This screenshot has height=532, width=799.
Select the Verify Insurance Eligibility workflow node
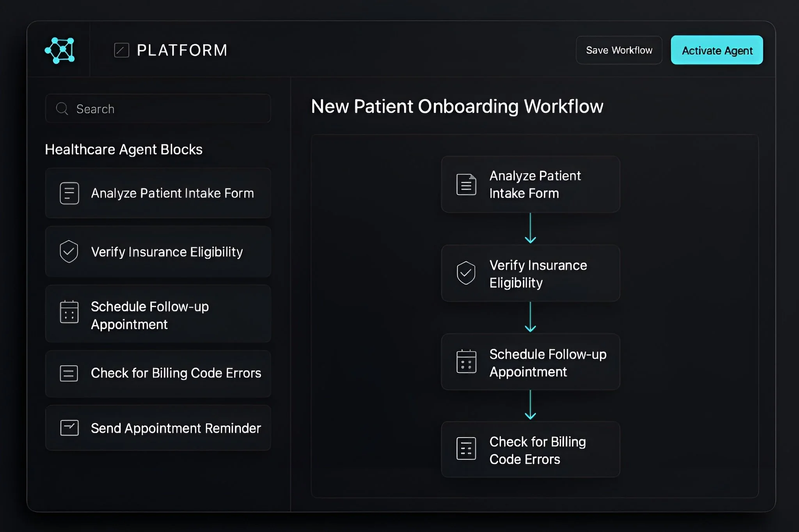pos(531,273)
